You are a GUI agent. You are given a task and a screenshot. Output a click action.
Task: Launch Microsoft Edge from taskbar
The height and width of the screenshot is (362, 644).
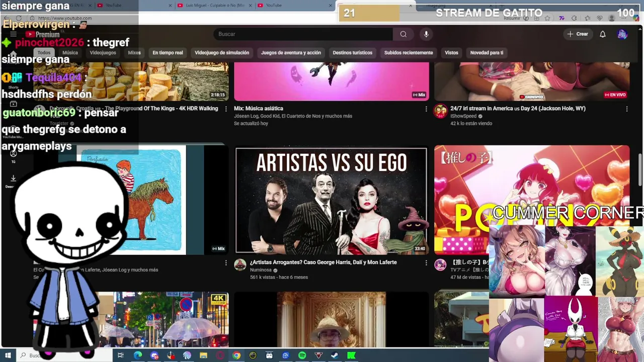pos(137,355)
